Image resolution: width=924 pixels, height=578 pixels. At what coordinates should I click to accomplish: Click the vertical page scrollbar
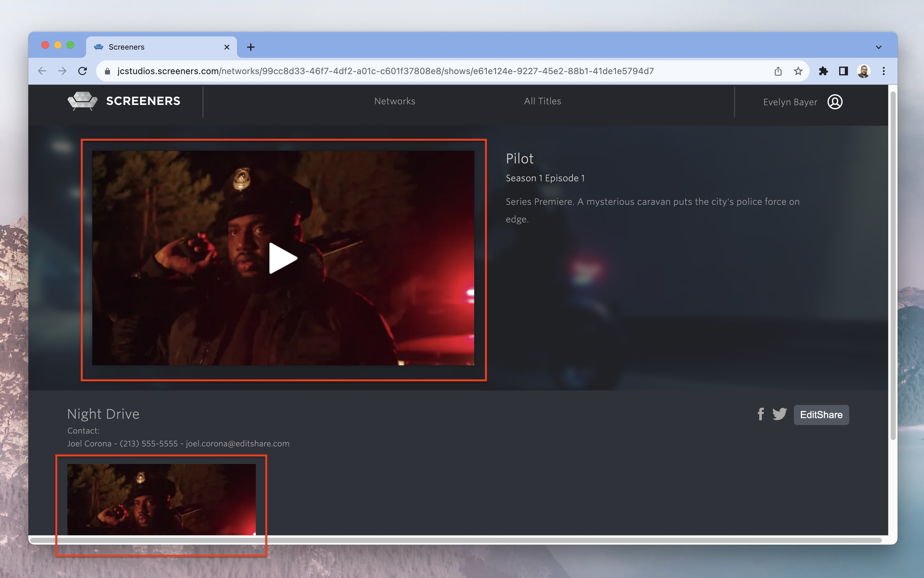(893, 266)
